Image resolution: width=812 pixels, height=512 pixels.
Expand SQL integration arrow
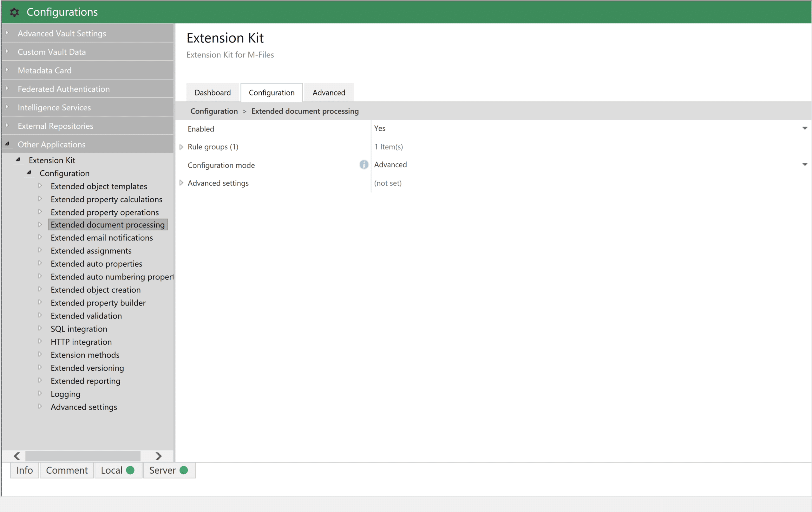pyautogui.click(x=40, y=328)
